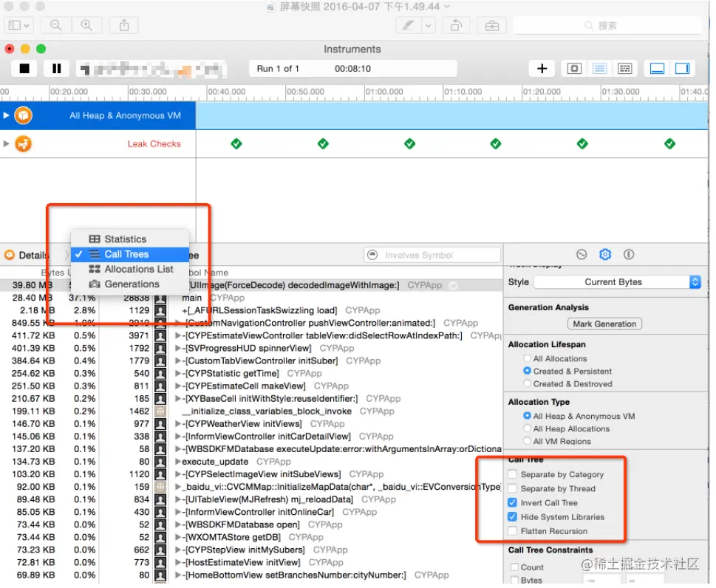Select Created & Persistent radio option
716x588 pixels.
pos(528,371)
